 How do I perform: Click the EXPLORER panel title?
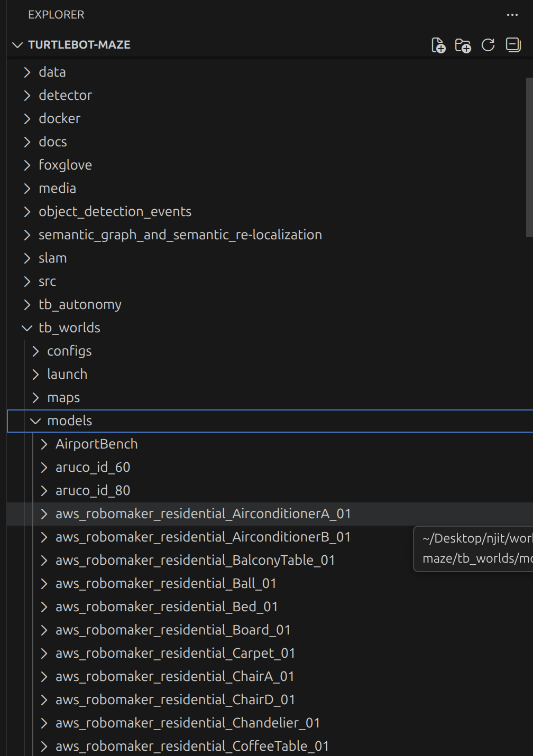tap(56, 15)
